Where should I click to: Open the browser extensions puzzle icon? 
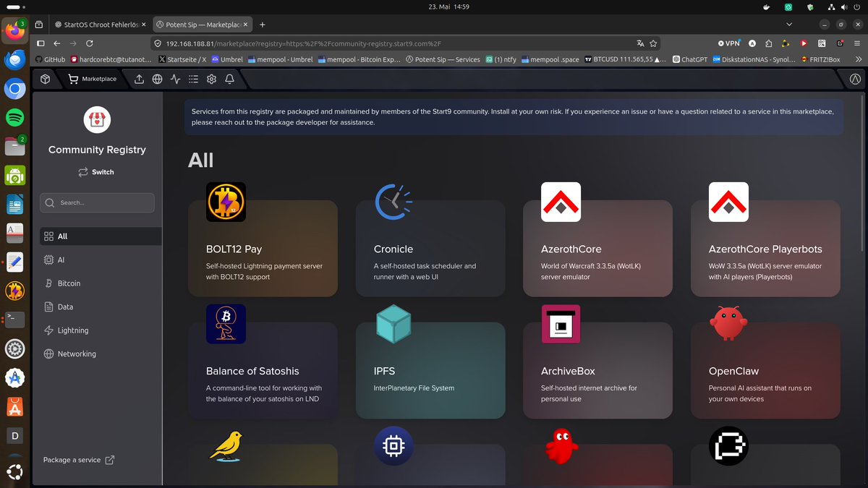(x=769, y=43)
